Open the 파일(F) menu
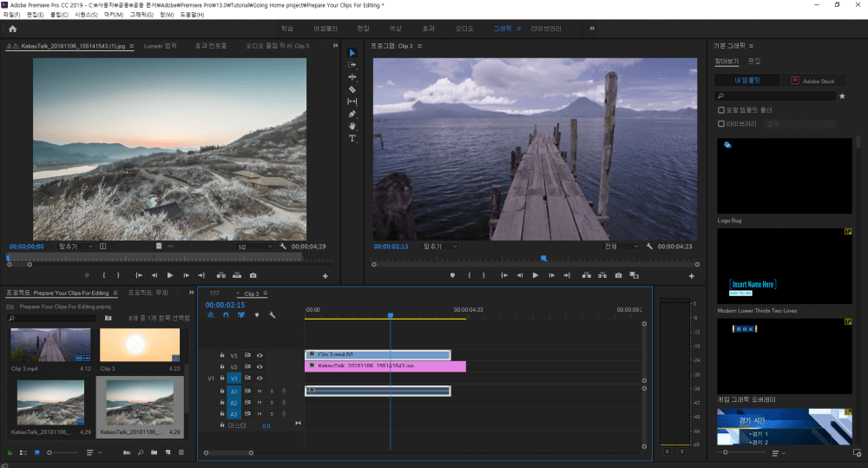 [x=11, y=15]
